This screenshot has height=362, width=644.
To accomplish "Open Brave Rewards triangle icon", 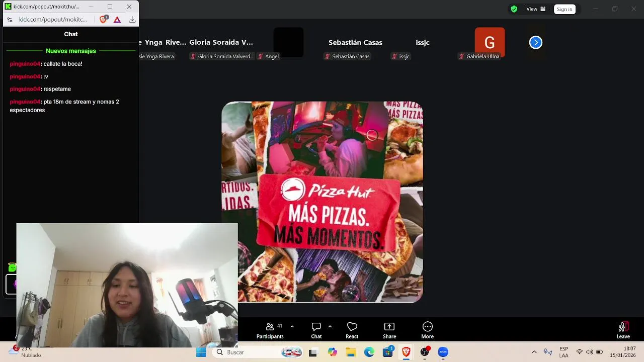I will (117, 20).
